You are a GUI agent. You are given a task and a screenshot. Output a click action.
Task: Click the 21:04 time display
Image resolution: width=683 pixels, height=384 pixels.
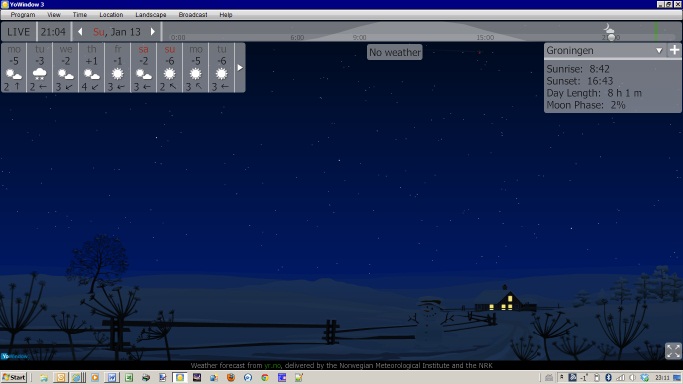[x=53, y=32]
